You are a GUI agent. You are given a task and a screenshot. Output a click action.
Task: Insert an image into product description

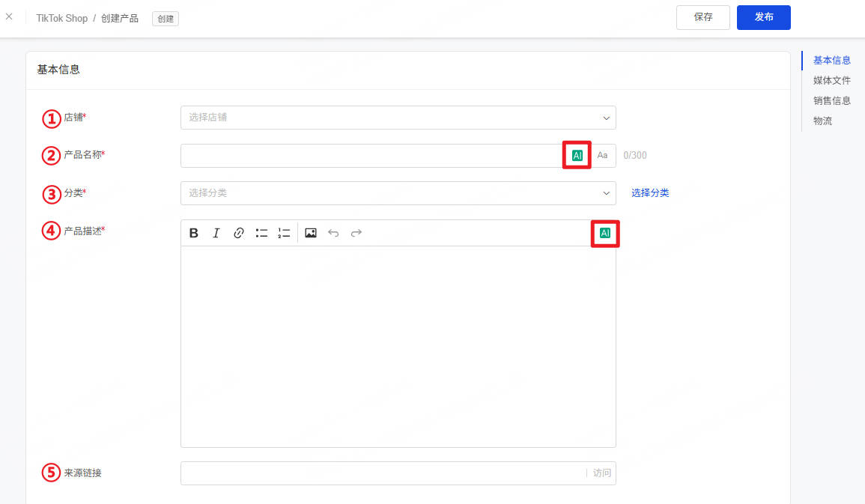pos(311,233)
